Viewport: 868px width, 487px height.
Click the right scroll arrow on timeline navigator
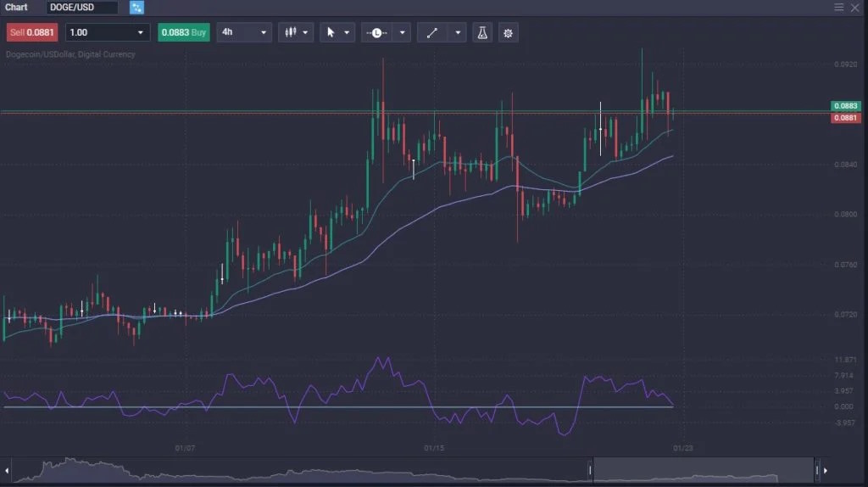826,469
